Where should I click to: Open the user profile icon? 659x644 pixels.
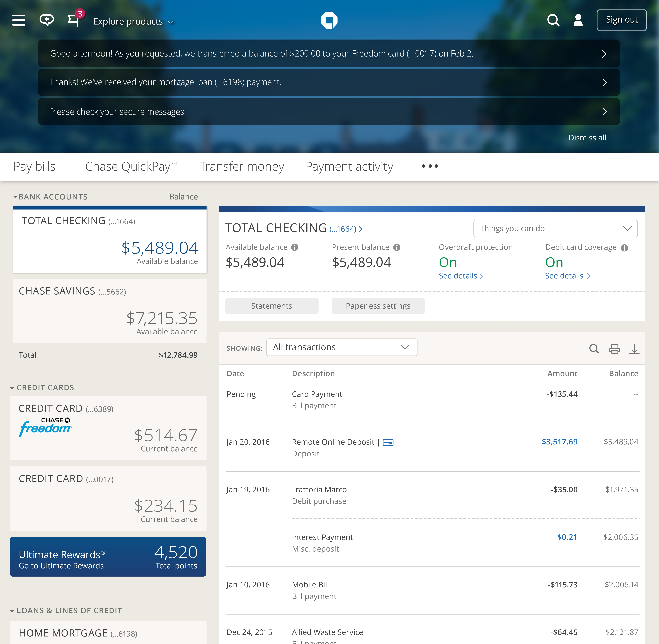[578, 20]
